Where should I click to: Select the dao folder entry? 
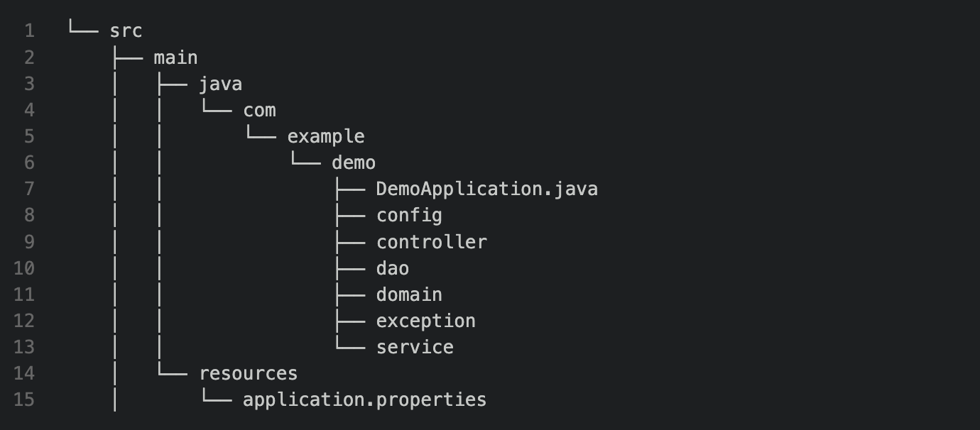coord(393,268)
